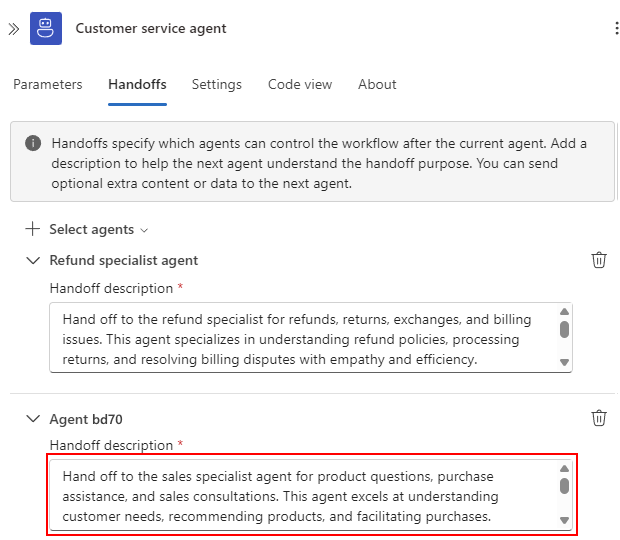Open the About tab
Viewport: 620px width, 540px height.
tap(377, 85)
